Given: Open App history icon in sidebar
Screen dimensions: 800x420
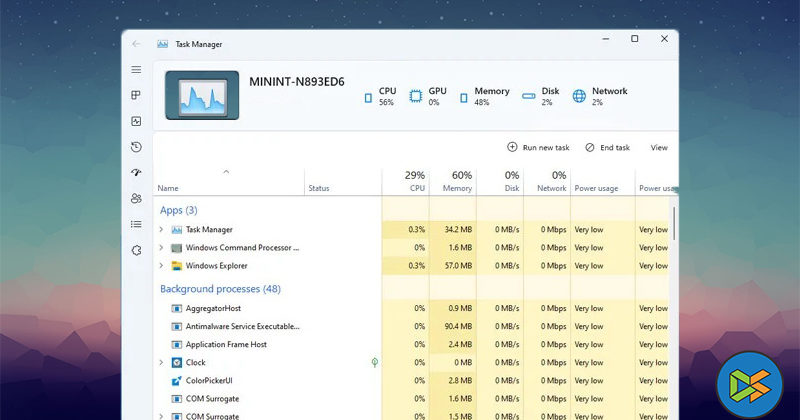Looking at the screenshot, I should 136,147.
